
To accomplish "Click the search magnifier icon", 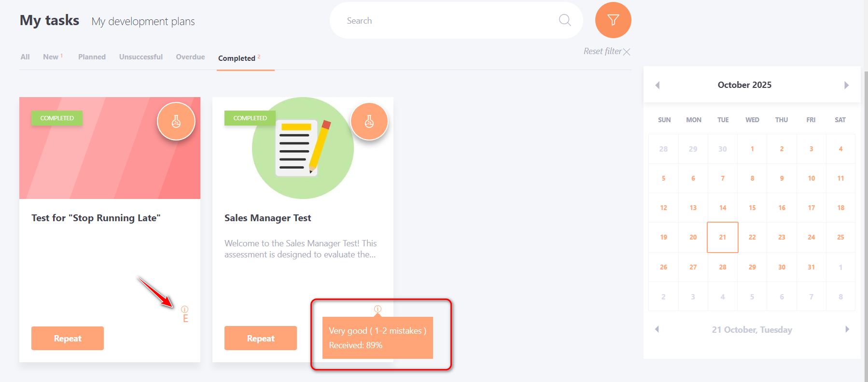I will coord(564,20).
